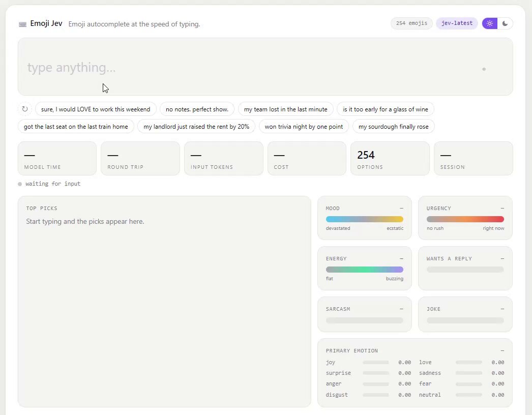Click the 254 emojis badge
This screenshot has height=415, width=532.
411,23
